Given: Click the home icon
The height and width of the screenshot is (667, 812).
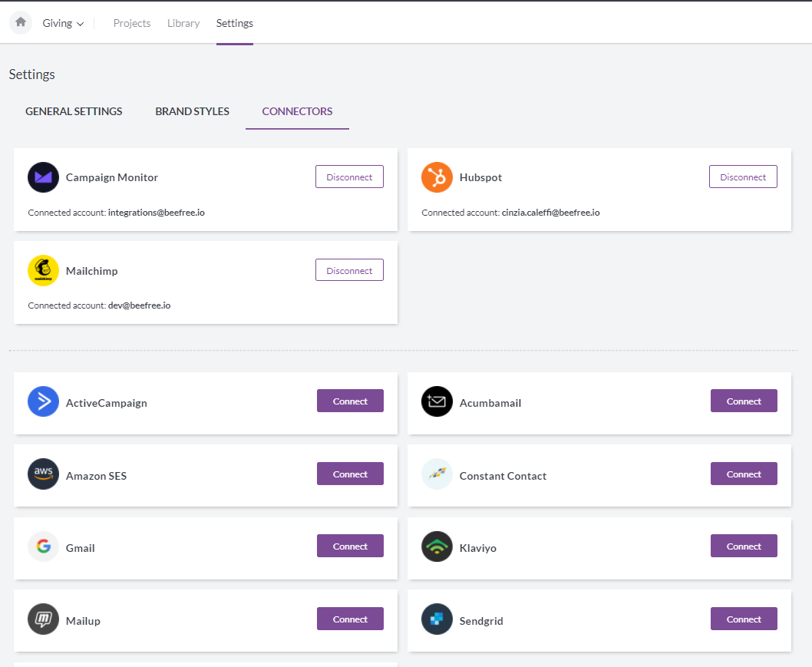Looking at the screenshot, I should coord(21,23).
